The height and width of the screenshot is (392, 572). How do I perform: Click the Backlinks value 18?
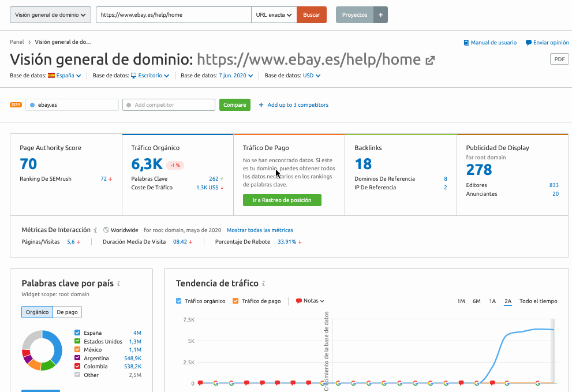(x=363, y=164)
